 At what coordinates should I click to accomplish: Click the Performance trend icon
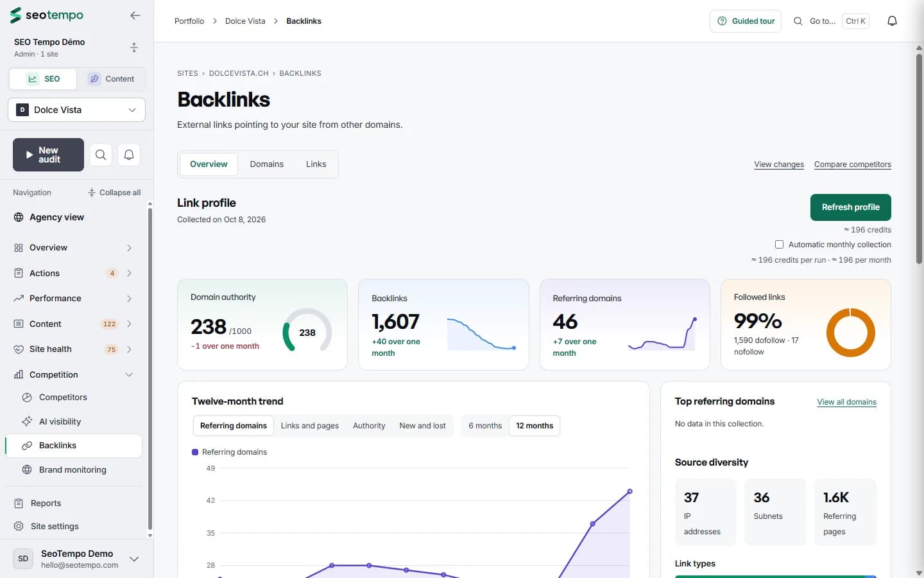point(19,299)
